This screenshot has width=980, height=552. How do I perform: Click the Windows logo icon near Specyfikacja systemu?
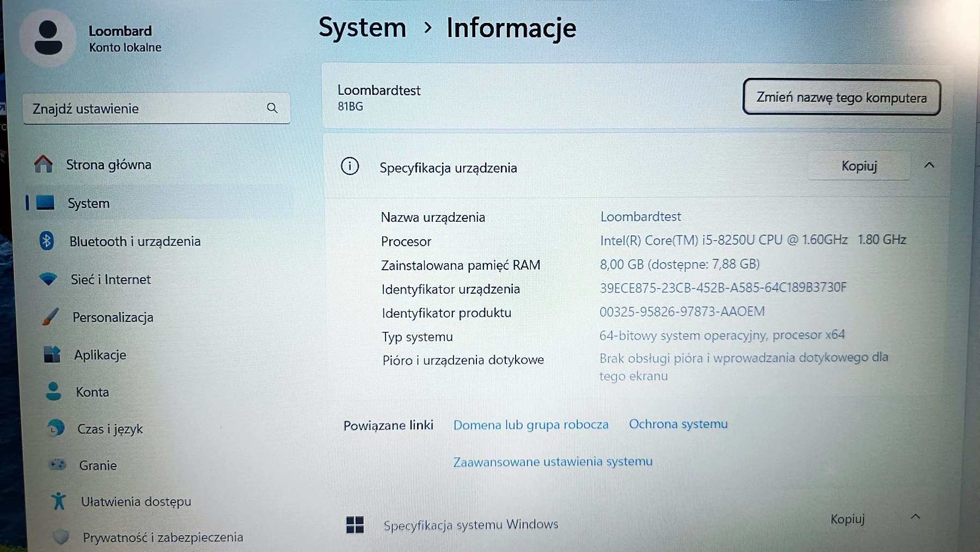point(355,525)
